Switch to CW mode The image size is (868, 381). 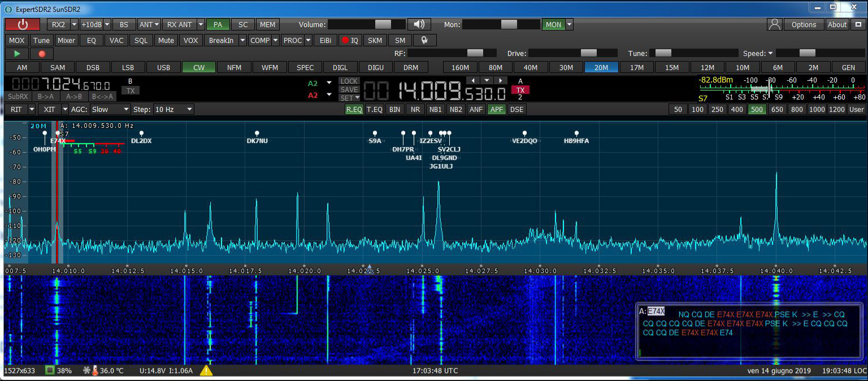pyautogui.click(x=199, y=67)
